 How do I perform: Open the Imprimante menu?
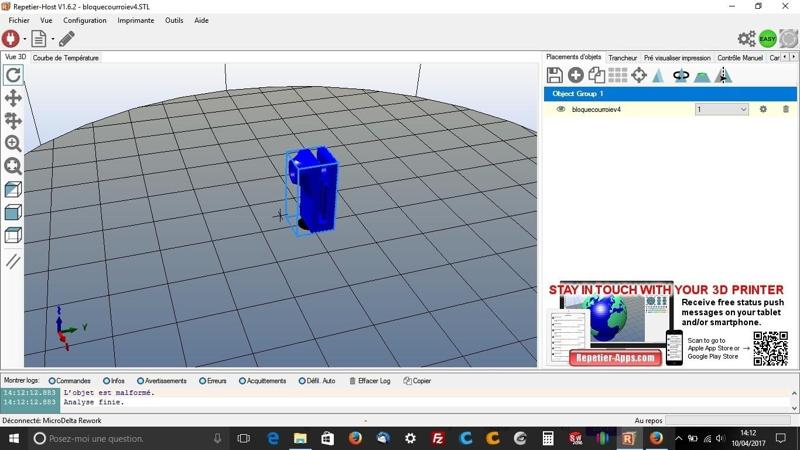click(136, 20)
